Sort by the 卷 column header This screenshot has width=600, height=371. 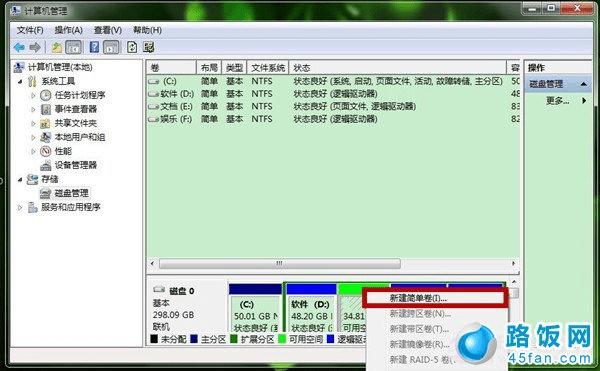[171, 68]
